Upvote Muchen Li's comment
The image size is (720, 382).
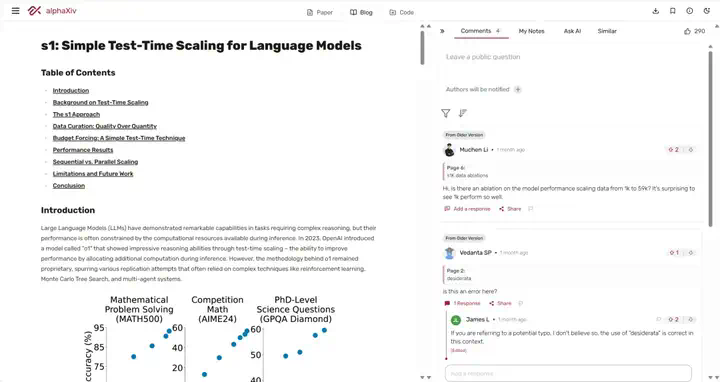pyautogui.click(x=674, y=150)
